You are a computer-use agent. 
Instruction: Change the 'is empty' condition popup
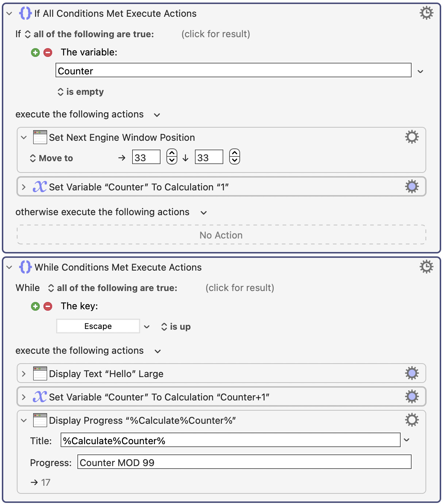coord(81,92)
